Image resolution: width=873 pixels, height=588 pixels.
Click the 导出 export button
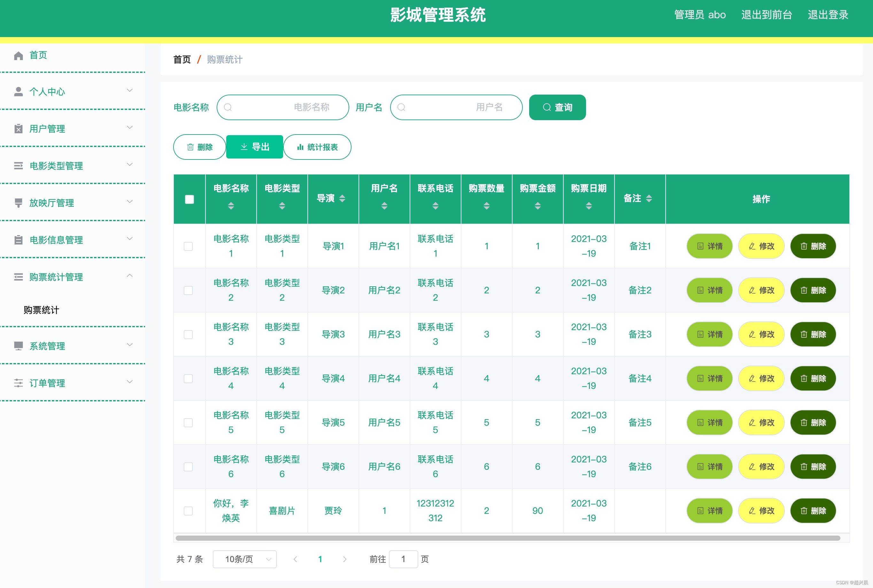pos(255,147)
